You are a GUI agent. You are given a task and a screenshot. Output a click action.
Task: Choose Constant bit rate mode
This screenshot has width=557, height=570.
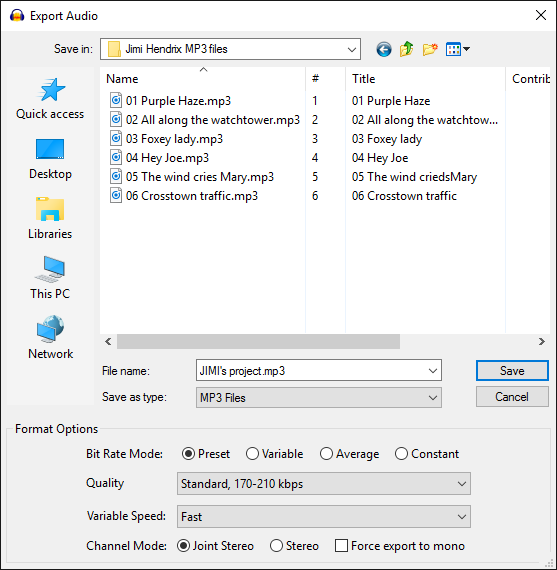[427, 454]
